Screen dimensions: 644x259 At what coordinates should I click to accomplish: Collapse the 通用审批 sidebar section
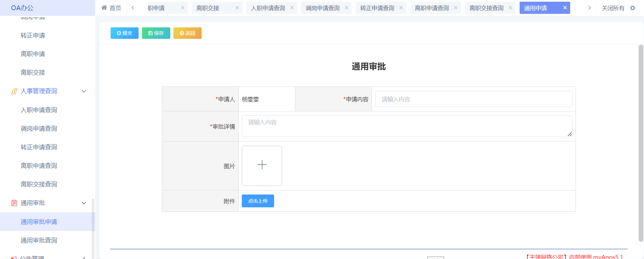[x=84, y=203]
